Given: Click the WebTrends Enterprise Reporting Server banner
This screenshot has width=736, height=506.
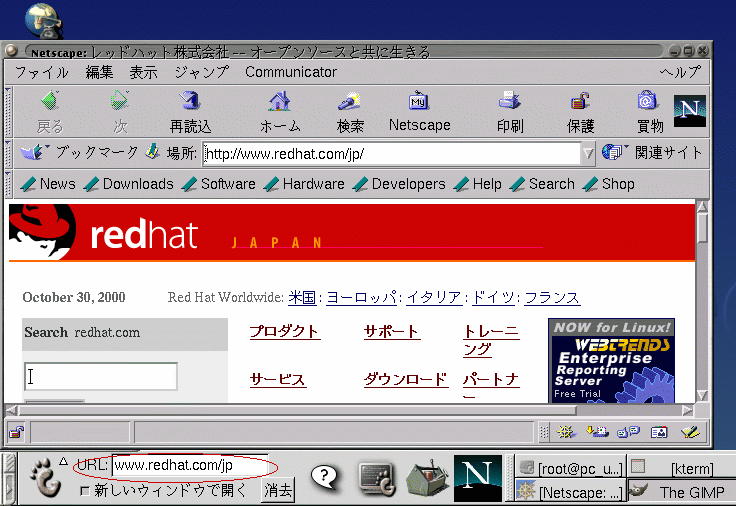Looking at the screenshot, I should pos(611,360).
